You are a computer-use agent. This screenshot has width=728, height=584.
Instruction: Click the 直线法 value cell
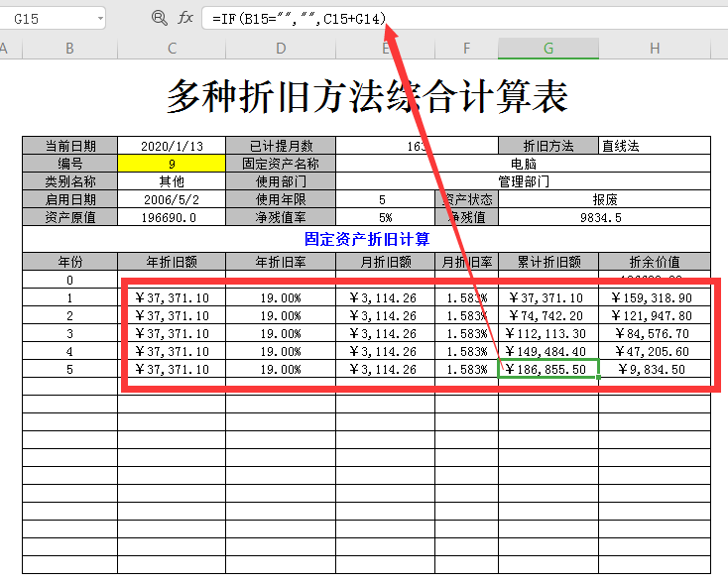pyautogui.click(x=655, y=146)
